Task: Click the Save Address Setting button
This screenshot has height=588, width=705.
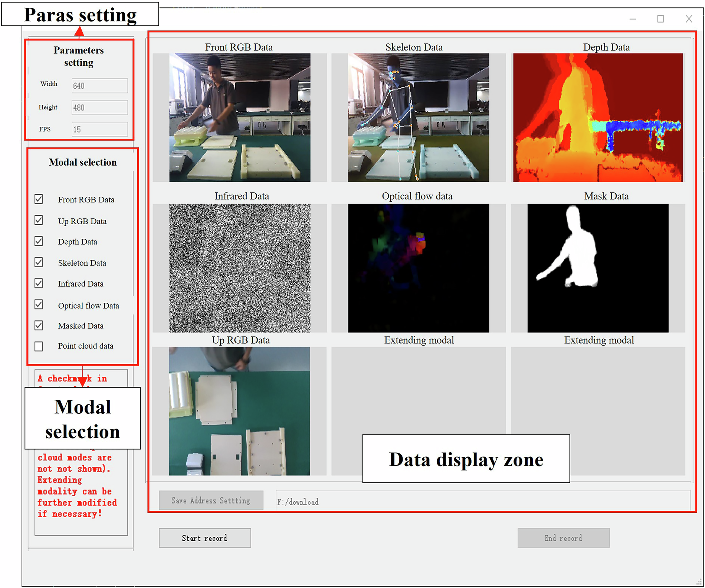Action: point(211,501)
